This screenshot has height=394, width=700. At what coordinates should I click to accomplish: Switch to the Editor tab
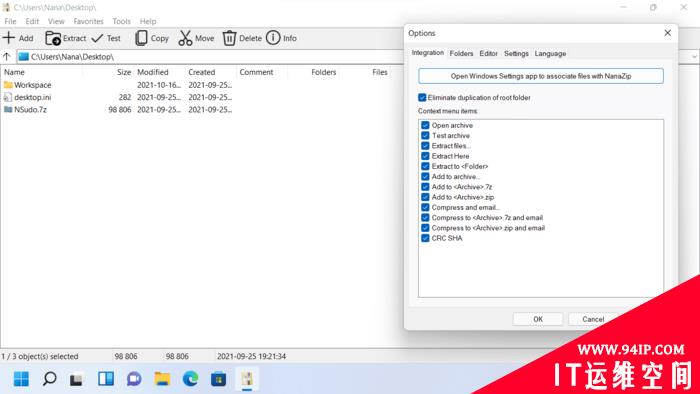pyautogui.click(x=488, y=54)
